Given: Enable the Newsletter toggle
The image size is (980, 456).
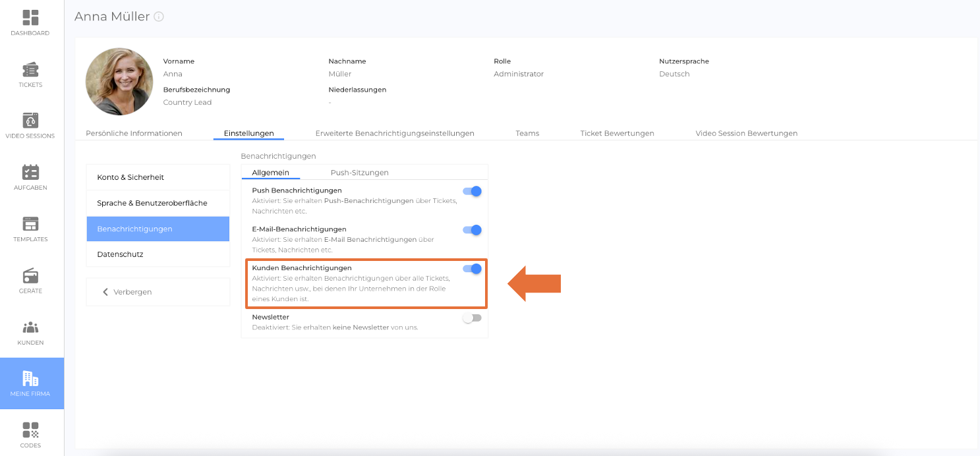Looking at the screenshot, I should point(472,318).
